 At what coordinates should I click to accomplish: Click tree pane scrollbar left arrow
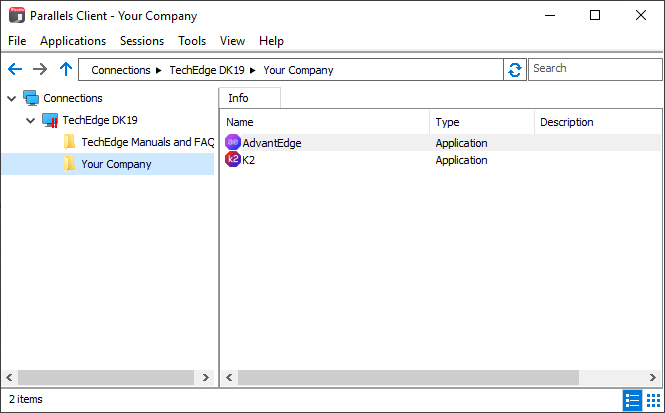coord(9,377)
